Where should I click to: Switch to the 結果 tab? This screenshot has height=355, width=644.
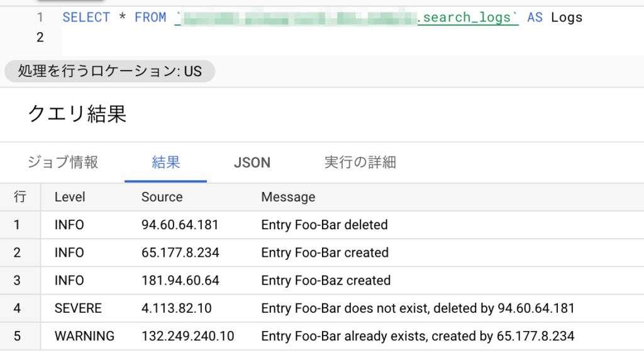[x=166, y=162]
